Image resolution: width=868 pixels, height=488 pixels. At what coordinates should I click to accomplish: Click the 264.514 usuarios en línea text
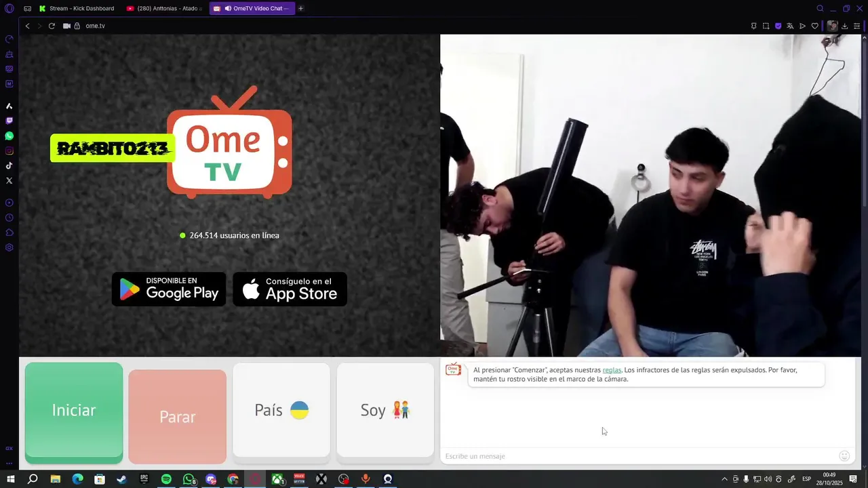tap(234, 235)
